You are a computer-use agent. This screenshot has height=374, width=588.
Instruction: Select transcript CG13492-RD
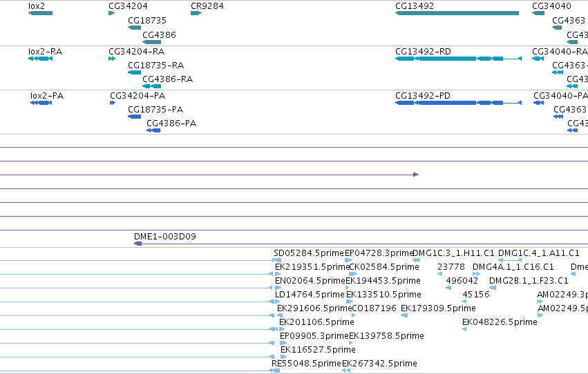pos(458,59)
